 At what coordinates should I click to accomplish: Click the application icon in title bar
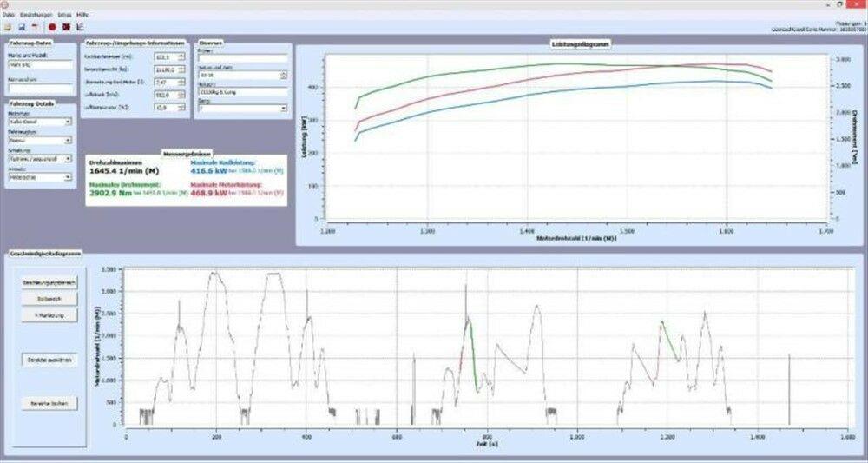coord(6,4)
